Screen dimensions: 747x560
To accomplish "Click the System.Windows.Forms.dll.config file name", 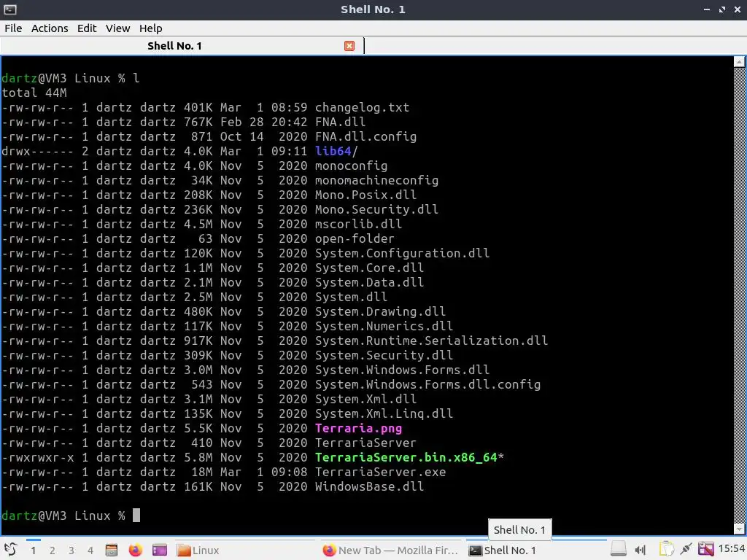I will pos(427,385).
